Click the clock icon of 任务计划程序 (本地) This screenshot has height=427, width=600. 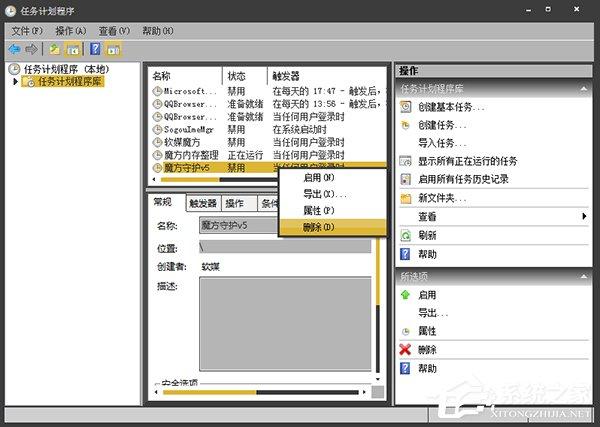coord(14,69)
